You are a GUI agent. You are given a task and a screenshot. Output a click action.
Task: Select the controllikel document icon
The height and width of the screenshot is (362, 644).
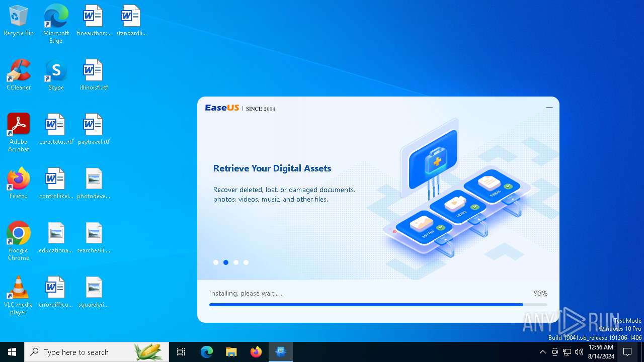tap(56, 184)
